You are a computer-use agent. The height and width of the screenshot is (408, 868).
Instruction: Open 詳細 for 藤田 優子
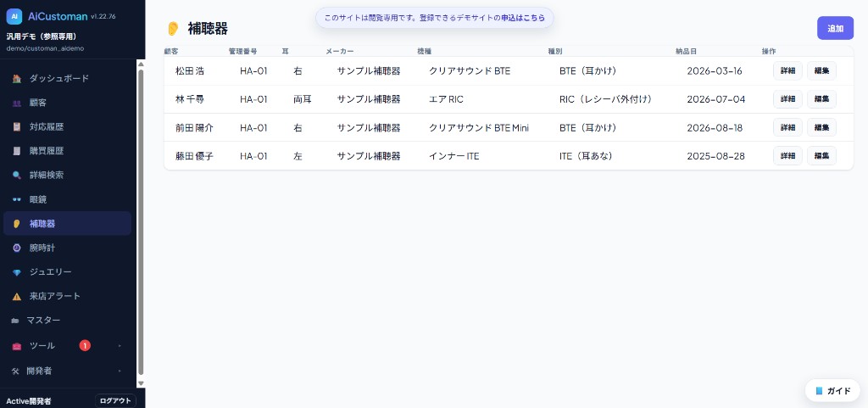pos(787,155)
